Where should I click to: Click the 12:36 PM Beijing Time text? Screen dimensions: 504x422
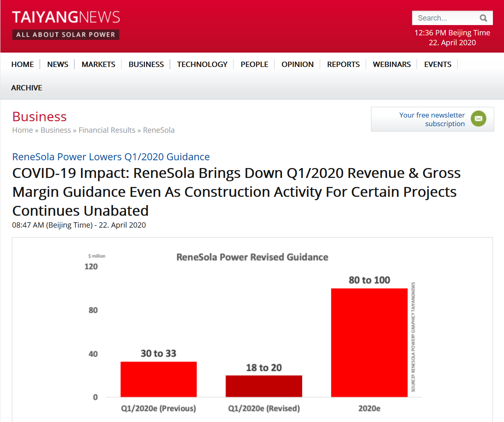[x=452, y=33]
